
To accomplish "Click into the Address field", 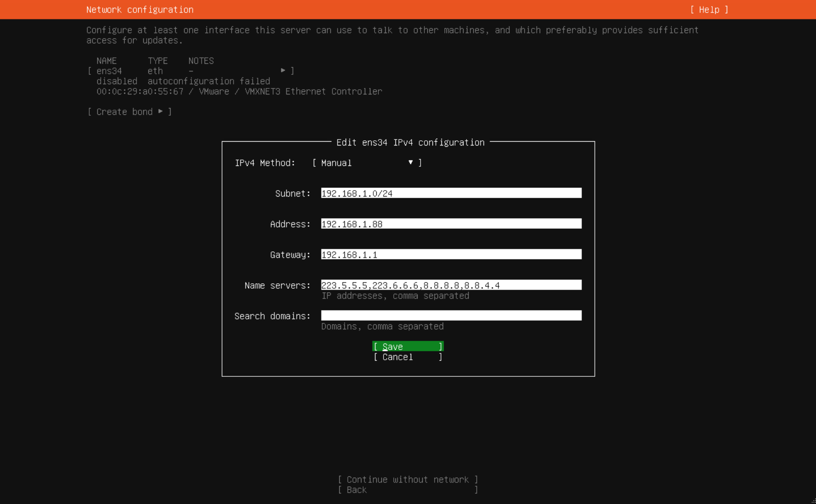I will click(x=451, y=224).
